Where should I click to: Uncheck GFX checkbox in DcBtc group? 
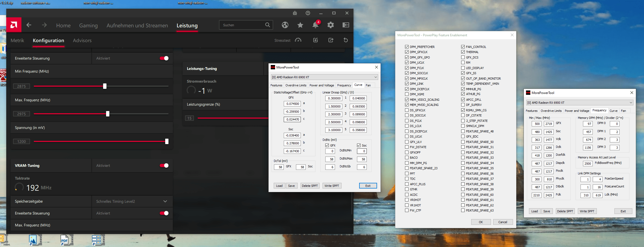(327, 145)
